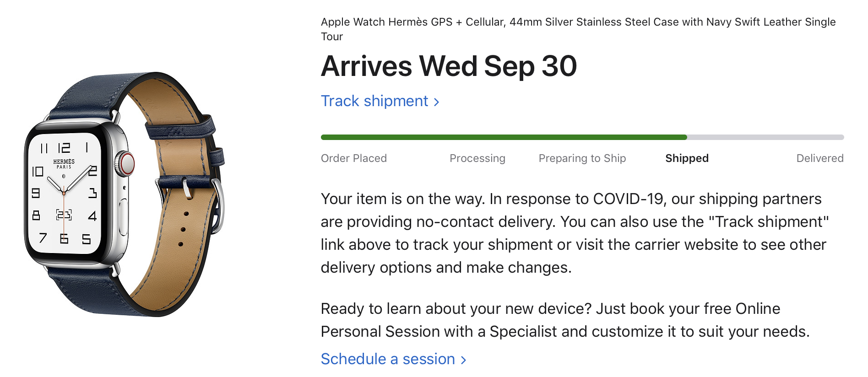
Task: Click the chevron beside Track shipment
Action: pyautogui.click(x=437, y=102)
